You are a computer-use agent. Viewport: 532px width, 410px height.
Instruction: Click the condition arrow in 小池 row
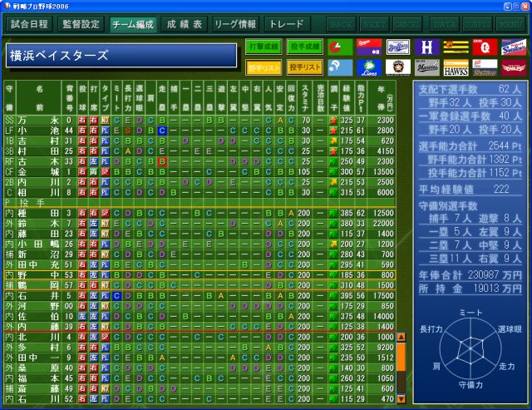pyautogui.click(x=333, y=131)
